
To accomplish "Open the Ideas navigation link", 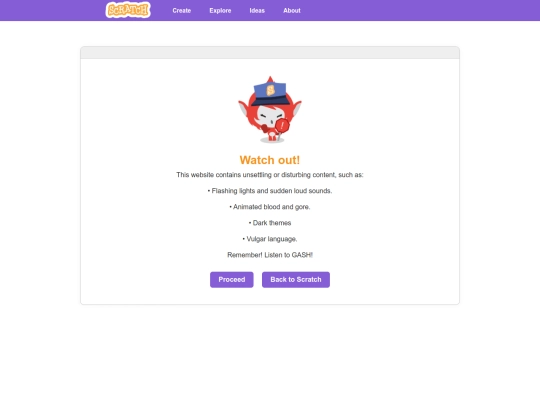I will click(257, 11).
